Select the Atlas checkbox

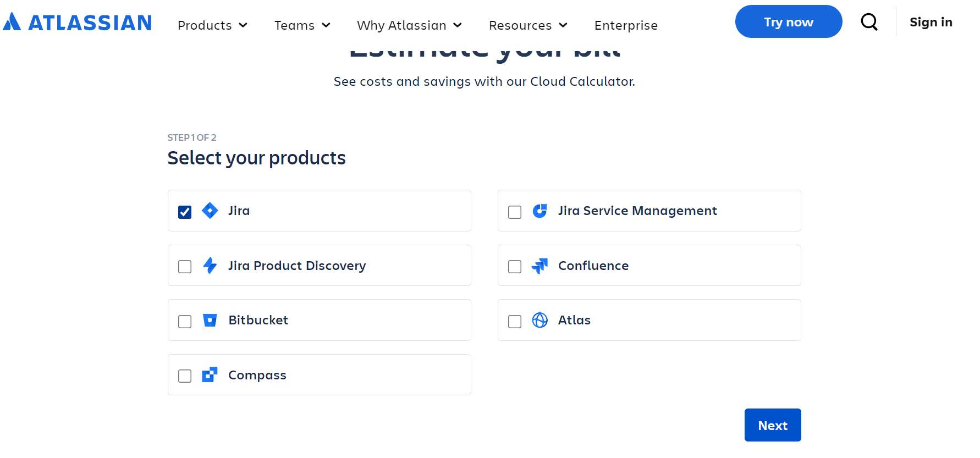coord(515,321)
